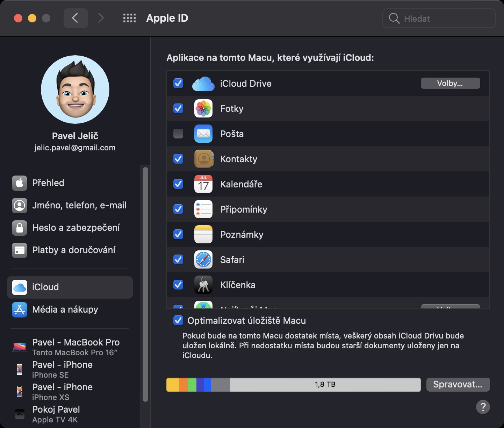The width and height of the screenshot is (504, 428).
Task: Enable the Pošta checkbox
Action: [178, 134]
